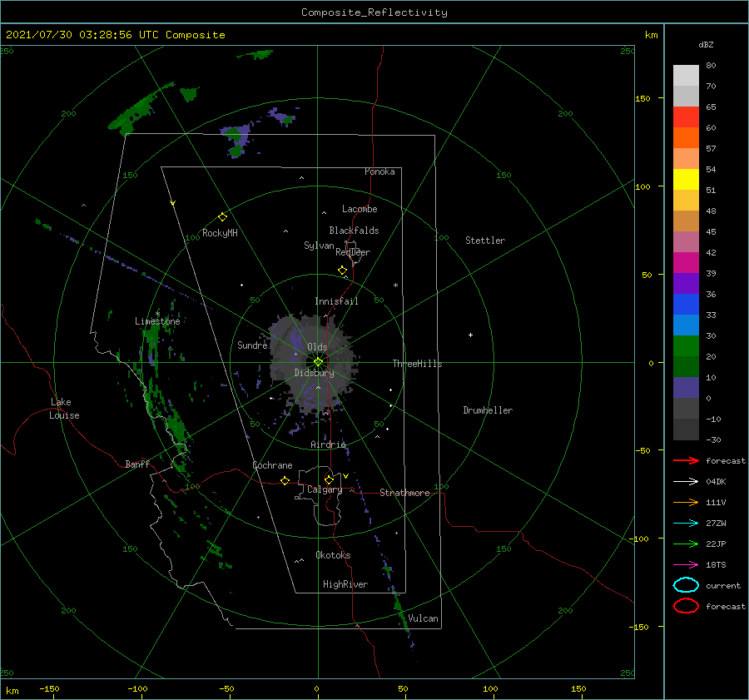Click the Olds label near radar center
749x700 pixels.
coord(317,347)
